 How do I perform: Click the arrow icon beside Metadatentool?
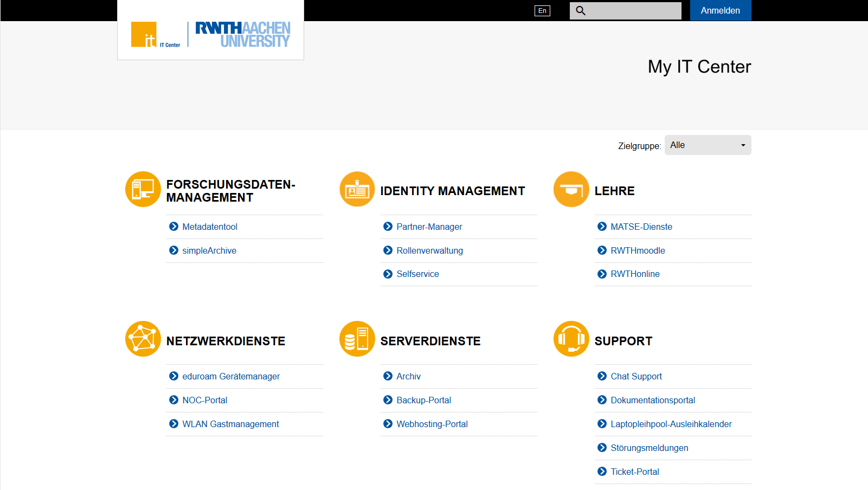(173, 227)
